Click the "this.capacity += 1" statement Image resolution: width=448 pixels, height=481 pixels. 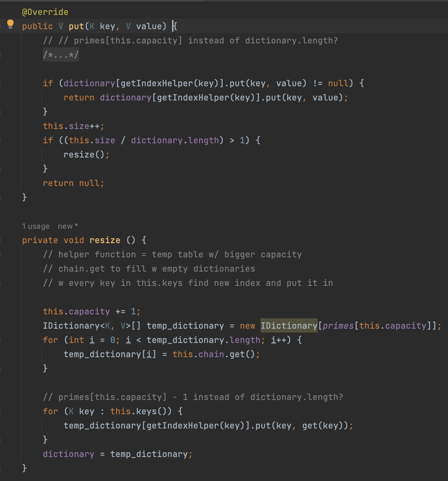[91, 311]
